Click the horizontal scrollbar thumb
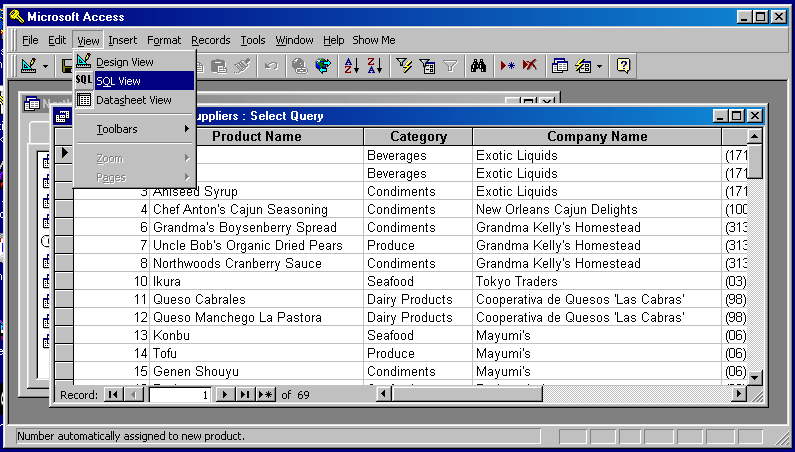Viewport: 795px width, 452px height. [467, 393]
